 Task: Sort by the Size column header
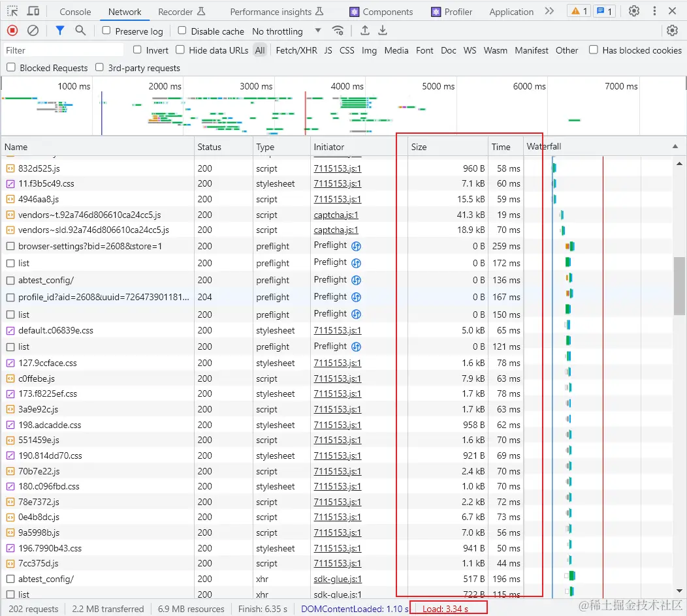(447, 147)
